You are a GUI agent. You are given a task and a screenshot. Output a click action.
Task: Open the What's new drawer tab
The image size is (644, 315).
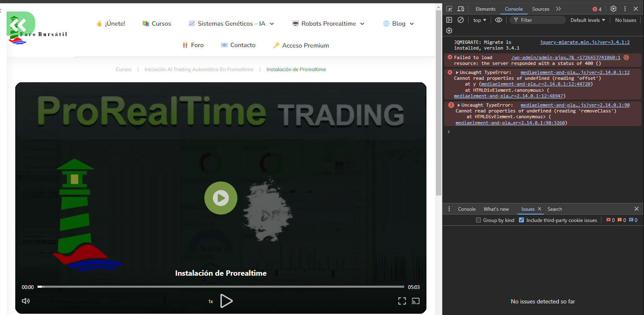(496, 209)
